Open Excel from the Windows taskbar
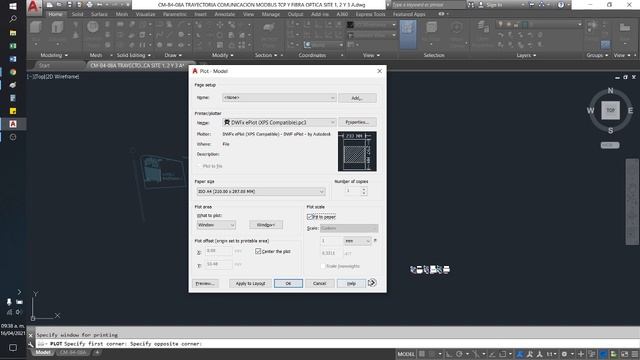The height and width of the screenshot is (360, 640). [13, 46]
